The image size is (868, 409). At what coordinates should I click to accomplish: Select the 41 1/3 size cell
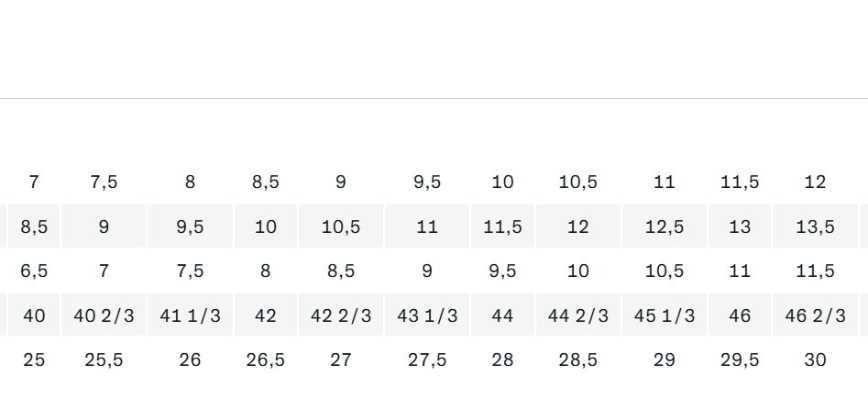click(190, 315)
